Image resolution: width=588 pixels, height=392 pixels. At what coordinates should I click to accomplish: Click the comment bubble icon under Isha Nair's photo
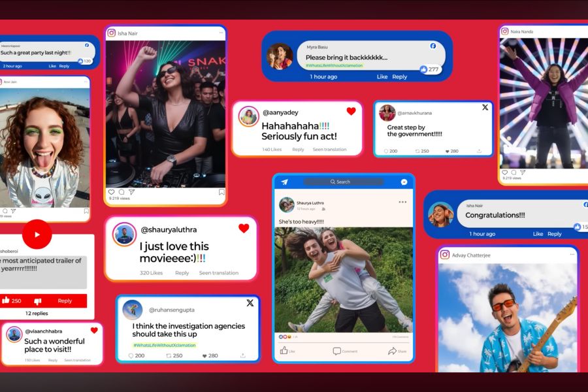coord(121,192)
